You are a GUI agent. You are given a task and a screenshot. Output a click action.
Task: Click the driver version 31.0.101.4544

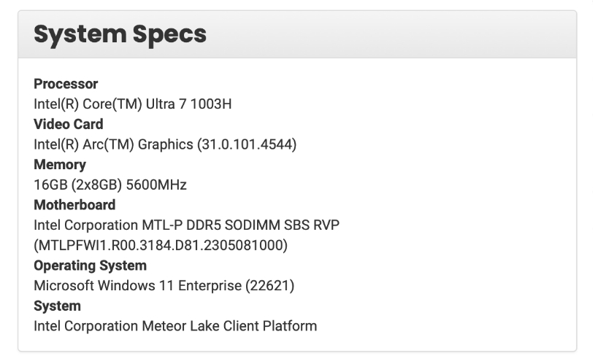point(247,144)
